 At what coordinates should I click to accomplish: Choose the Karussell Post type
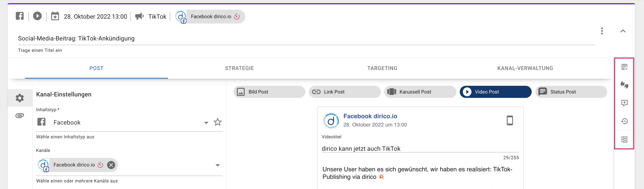point(420,92)
